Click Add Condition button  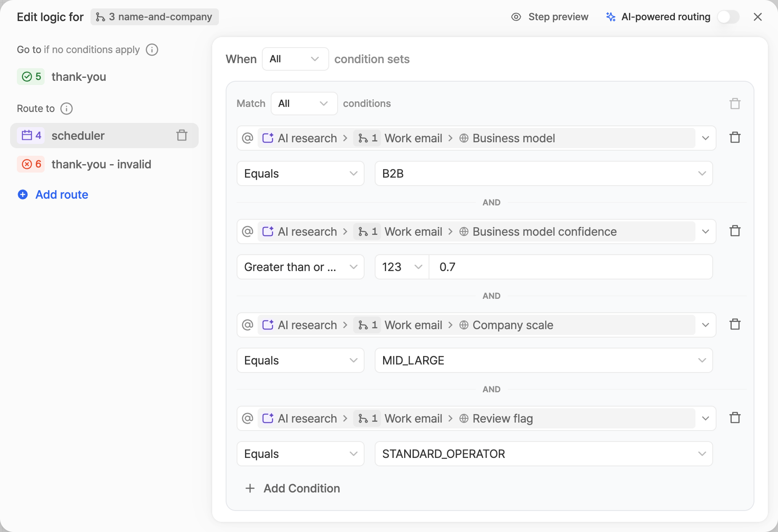coord(293,488)
